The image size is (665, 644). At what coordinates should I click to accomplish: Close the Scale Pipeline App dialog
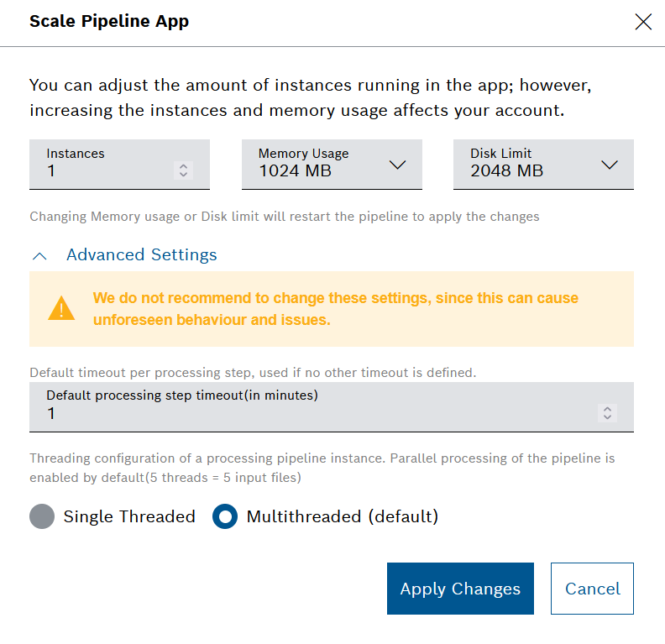pyautogui.click(x=643, y=22)
